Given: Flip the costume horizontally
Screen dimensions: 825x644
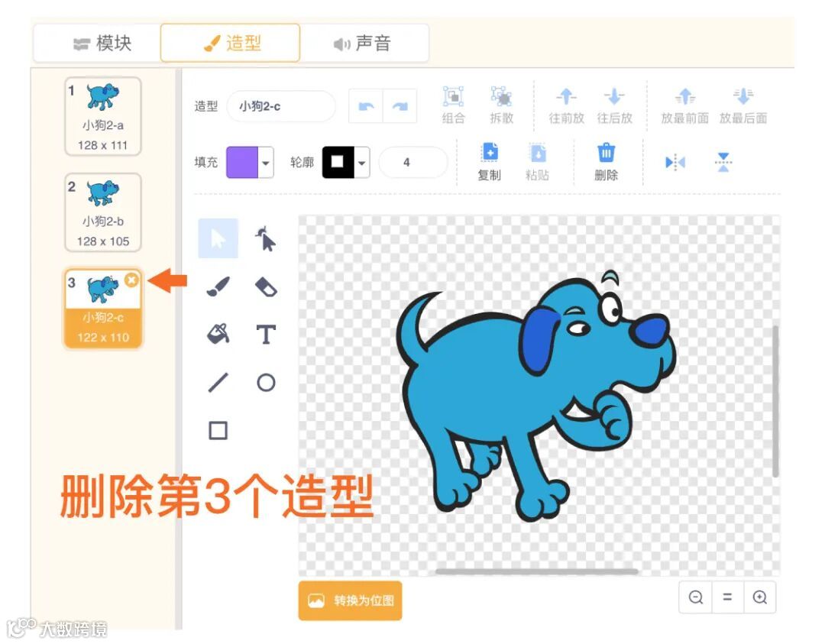Looking at the screenshot, I should click(675, 162).
